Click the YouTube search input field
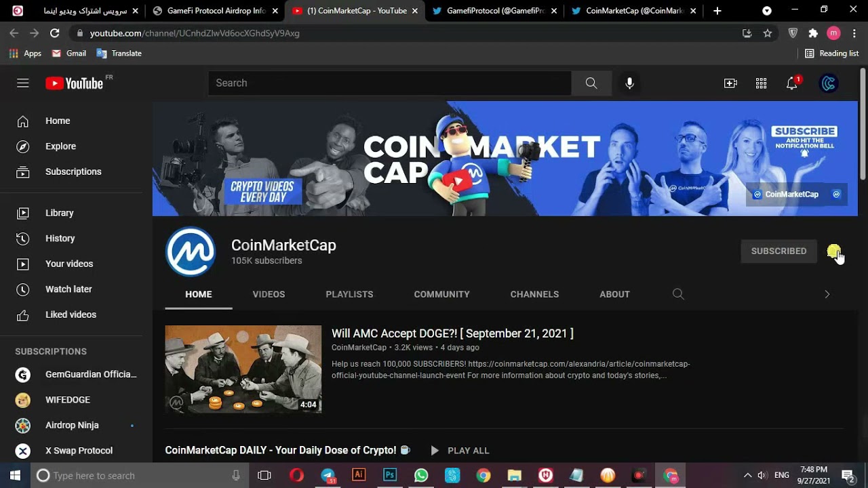Viewport: 868px width, 488px height. tap(390, 83)
